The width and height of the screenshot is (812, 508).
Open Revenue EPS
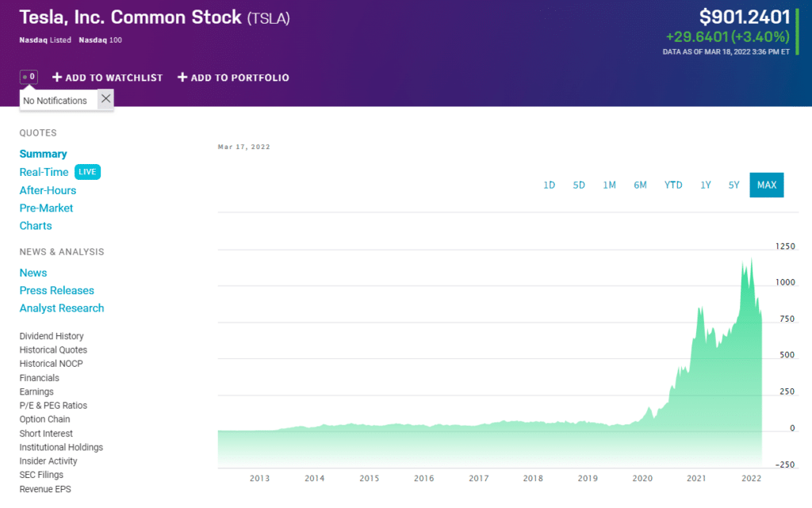(x=45, y=490)
